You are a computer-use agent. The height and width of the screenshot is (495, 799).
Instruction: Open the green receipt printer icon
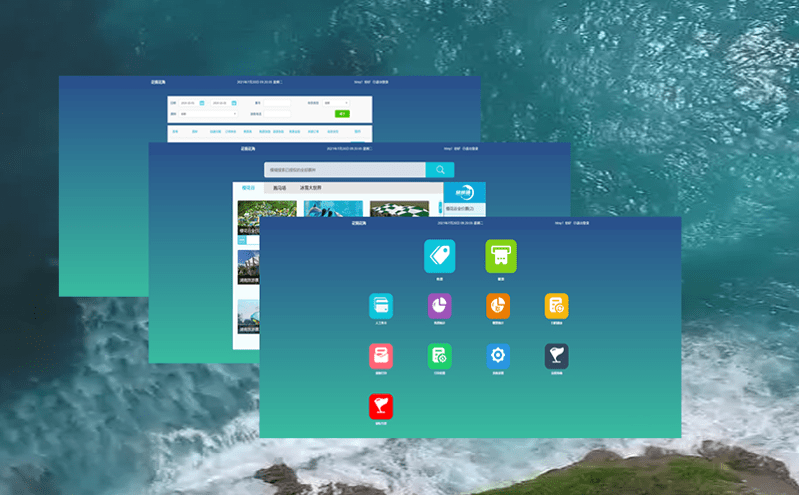(x=500, y=256)
